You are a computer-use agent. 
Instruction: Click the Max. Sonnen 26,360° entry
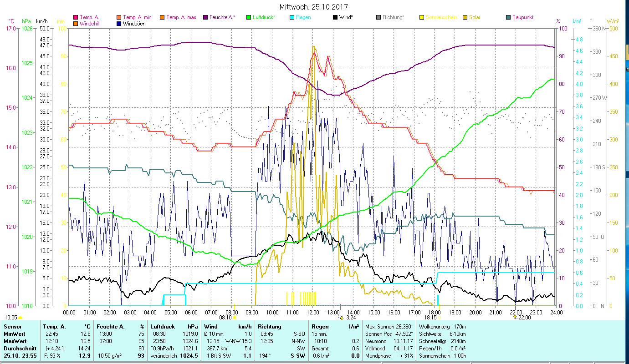click(x=389, y=327)
